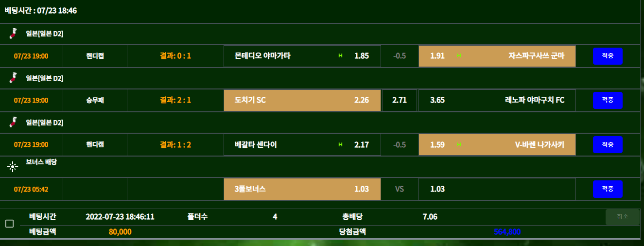The image size is (644, 246).
Task: Select 레노파 야마구치 FC 3.65 odds cell
Action: tap(497, 101)
